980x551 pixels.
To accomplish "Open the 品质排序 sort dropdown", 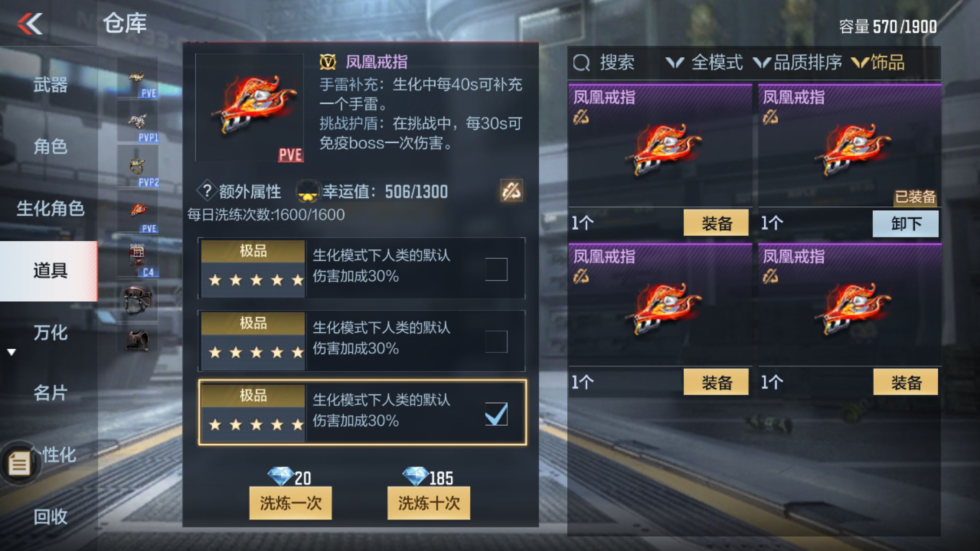I will pos(798,63).
